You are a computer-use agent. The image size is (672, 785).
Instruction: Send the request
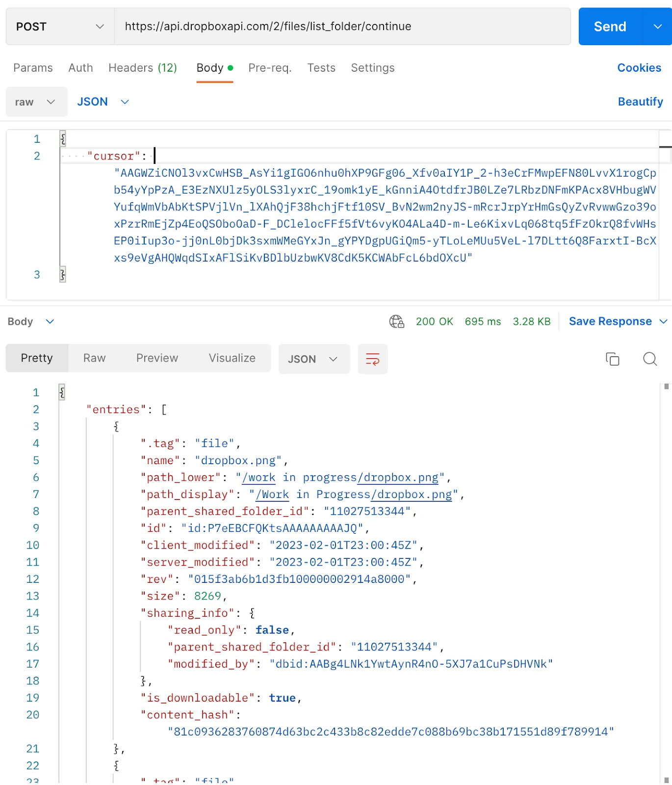pyautogui.click(x=610, y=26)
